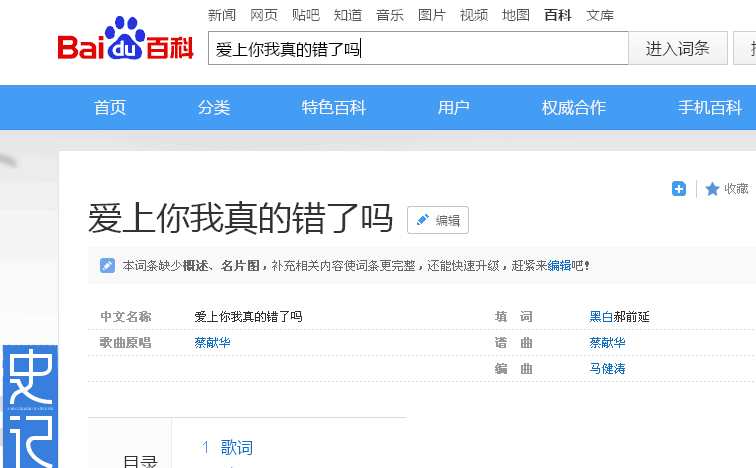Open the 首页 navigation tab
756x468 pixels.
click(110, 108)
